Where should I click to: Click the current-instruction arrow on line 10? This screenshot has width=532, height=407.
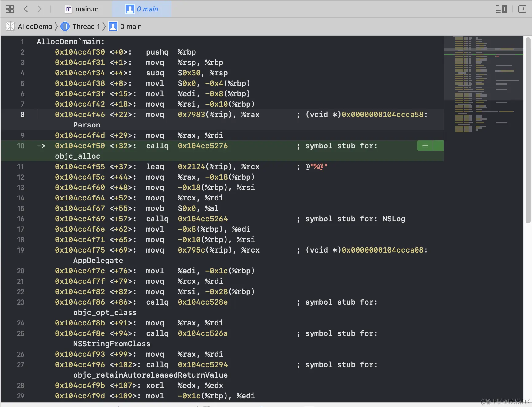(41, 146)
